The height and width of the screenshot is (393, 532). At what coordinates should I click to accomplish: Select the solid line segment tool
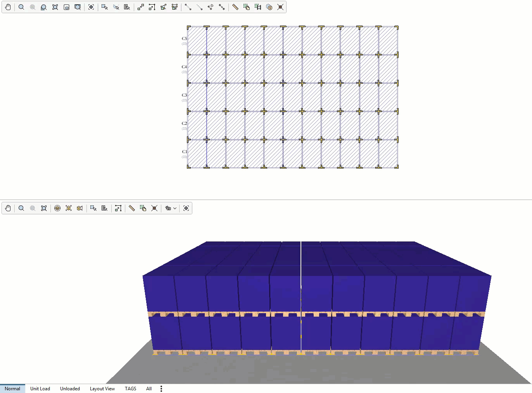coord(188,7)
